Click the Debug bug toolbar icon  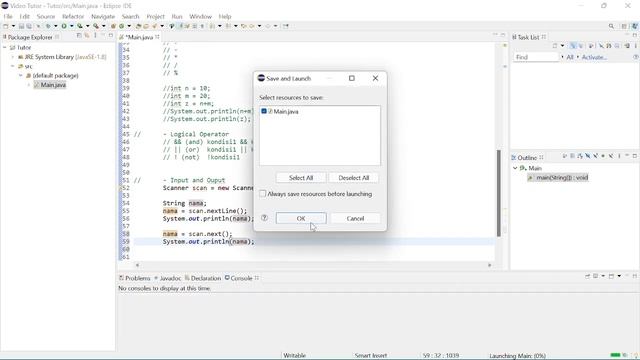[x=48, y=26]
